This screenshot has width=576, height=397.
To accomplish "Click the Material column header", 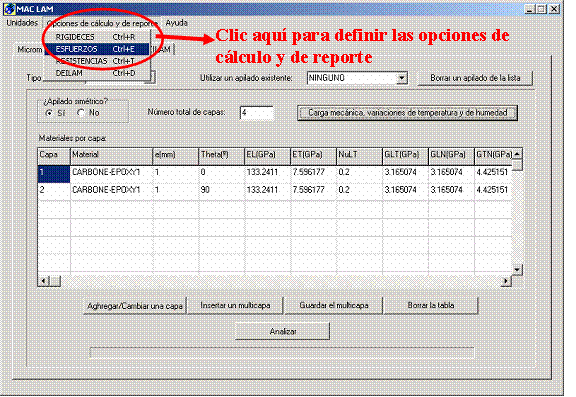I will (x=111, y=155).
